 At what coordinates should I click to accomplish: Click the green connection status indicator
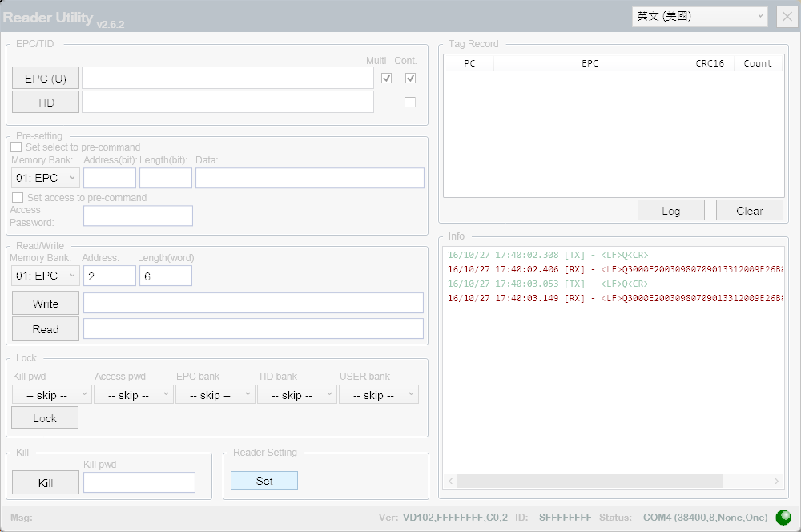coord(783,518)
